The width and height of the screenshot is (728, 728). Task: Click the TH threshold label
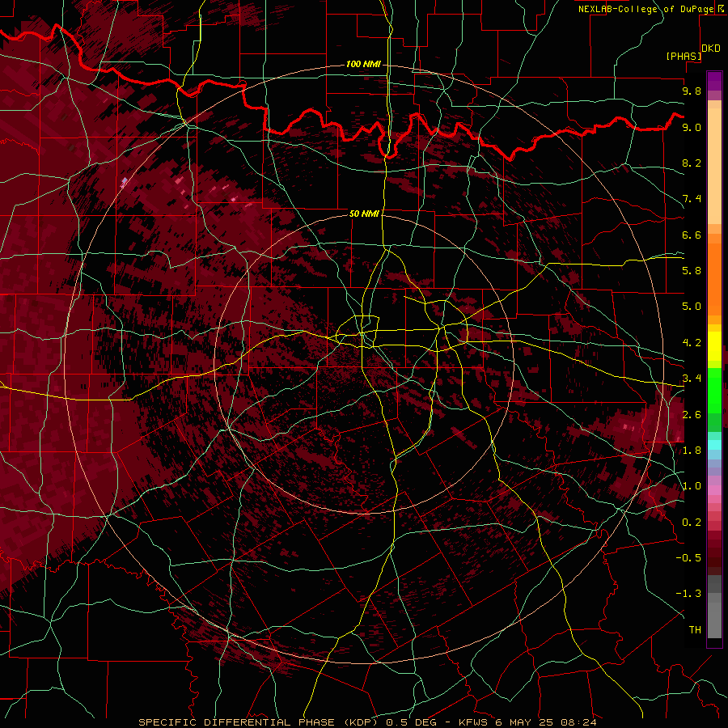point(695,630)
